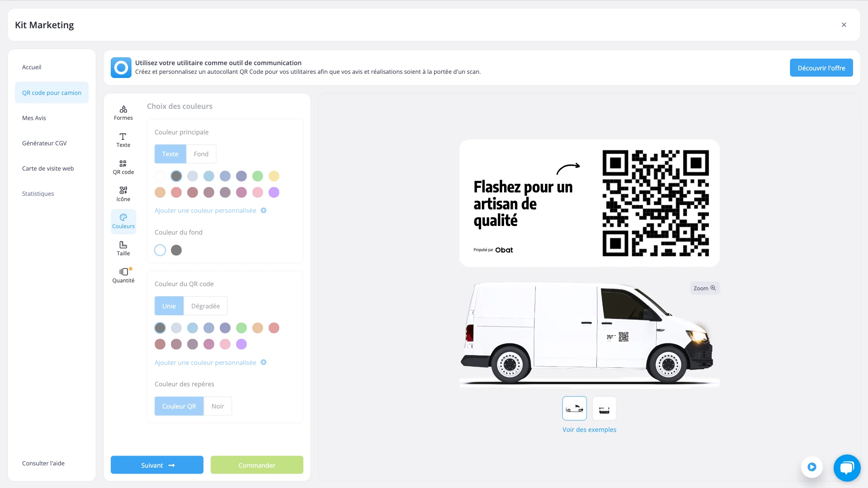Click the Suivant button
This screenshot has width=868, height=488.
click(157, 465)
